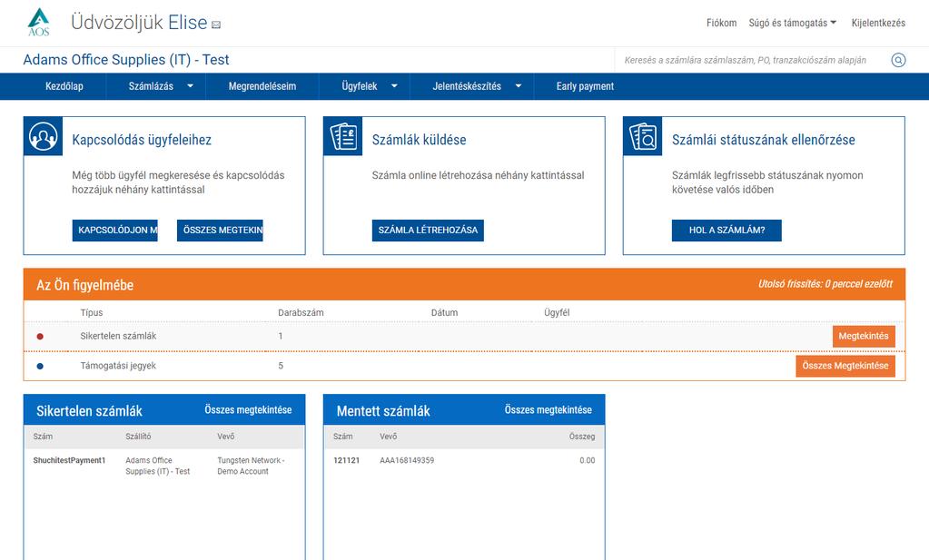Click the Sikertelen számlák row label

tap(118, 336)
